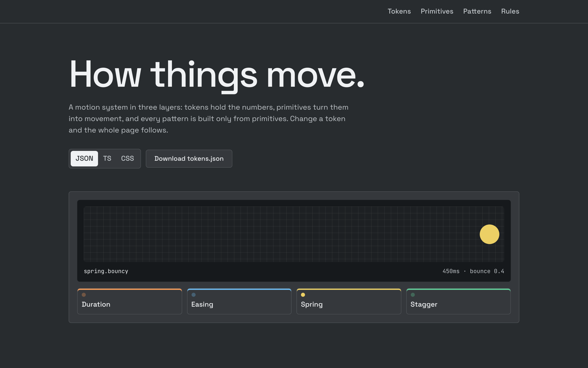Go to the Primitives section
The height and width of the screenshot is (368, 588).
(x=437, y=11)
